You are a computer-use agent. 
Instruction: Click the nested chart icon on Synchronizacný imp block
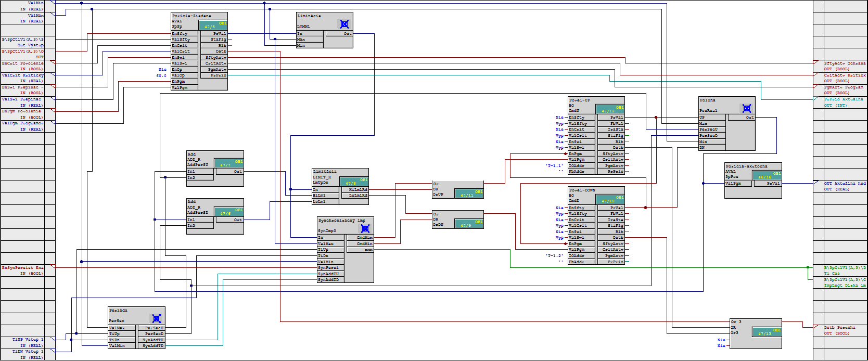(x=365, y=228)
